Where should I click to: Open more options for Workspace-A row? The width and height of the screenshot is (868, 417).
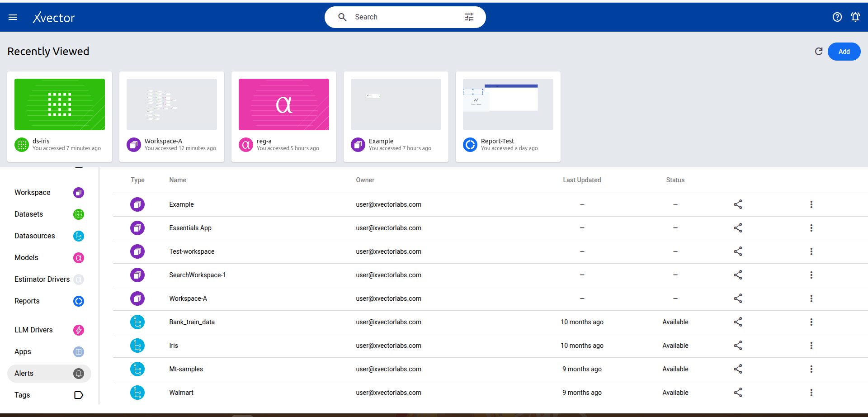pyautogui.click(x=811, y=299)
